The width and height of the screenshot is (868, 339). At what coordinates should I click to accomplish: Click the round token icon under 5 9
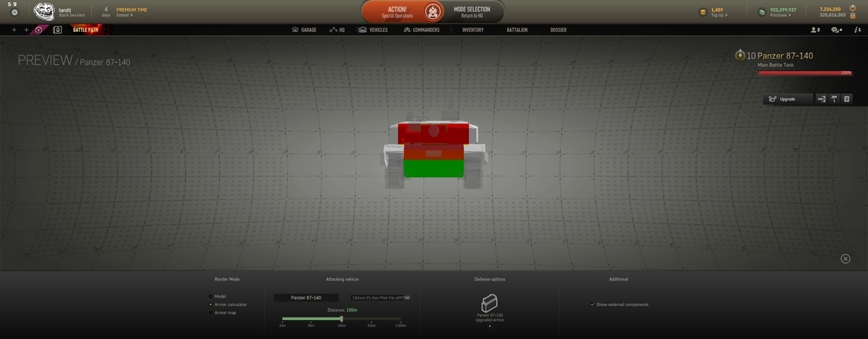click(x=14, y=13)
